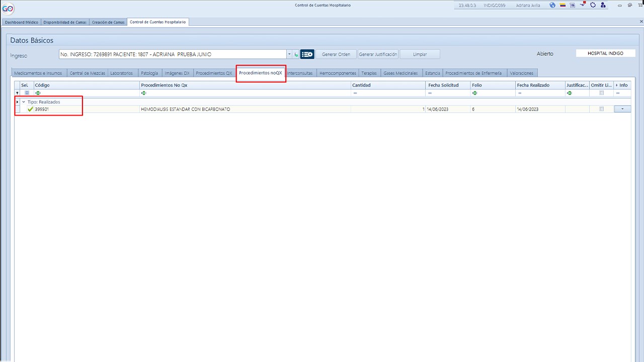The image size is (644, 362).
Task: Click the Colombia flag language icon
Action: click(563, 5)
